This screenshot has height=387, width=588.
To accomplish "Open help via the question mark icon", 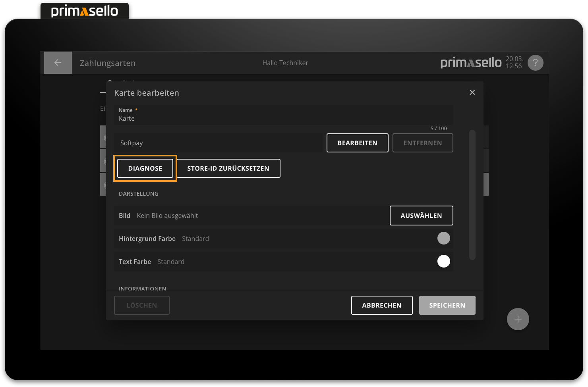I will pos(535,62).
